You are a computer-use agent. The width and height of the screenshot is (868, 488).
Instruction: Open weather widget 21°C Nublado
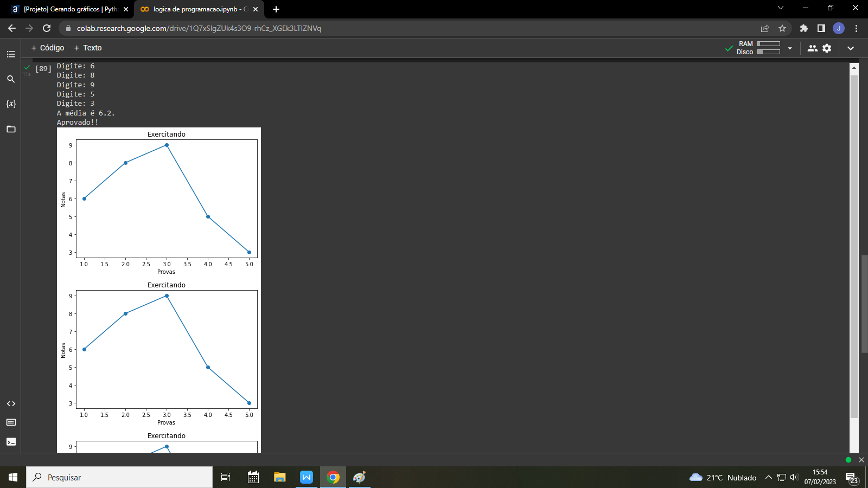click(x=723, y=477)
